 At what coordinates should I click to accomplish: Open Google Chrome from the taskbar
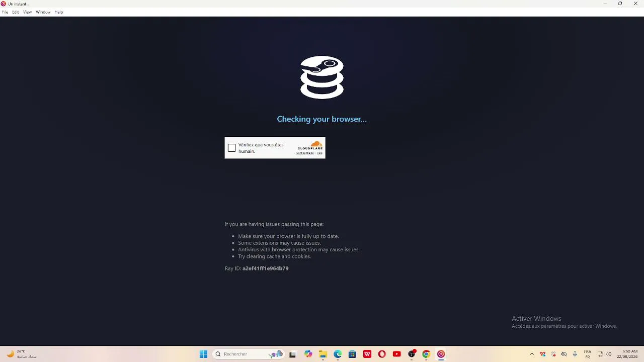[426, 354]
